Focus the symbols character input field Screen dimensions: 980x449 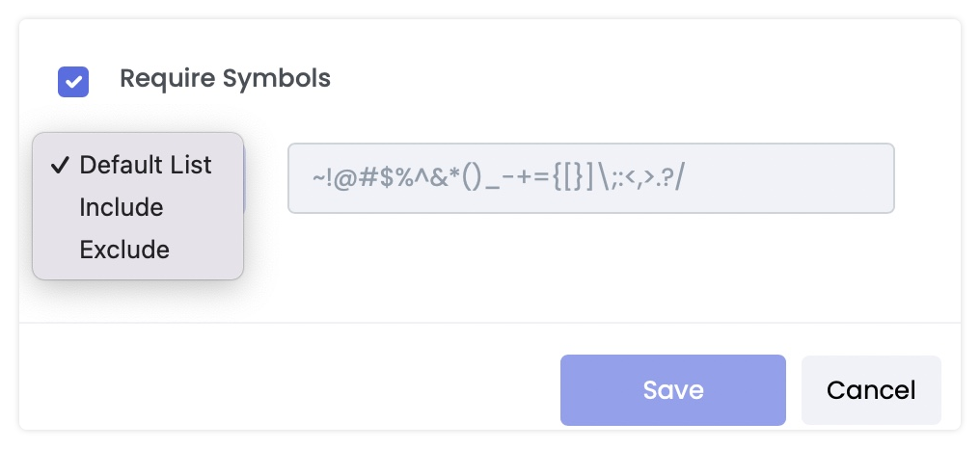click(590, 178)
